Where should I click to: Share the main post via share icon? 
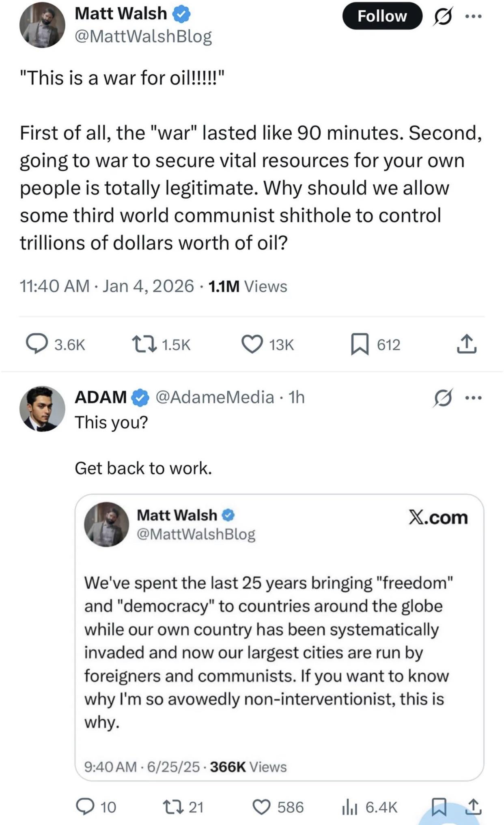(467, 344)
